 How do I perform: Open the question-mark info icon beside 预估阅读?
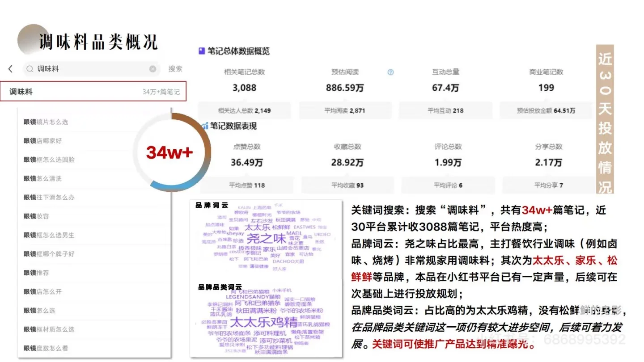[x=390, y=72]
